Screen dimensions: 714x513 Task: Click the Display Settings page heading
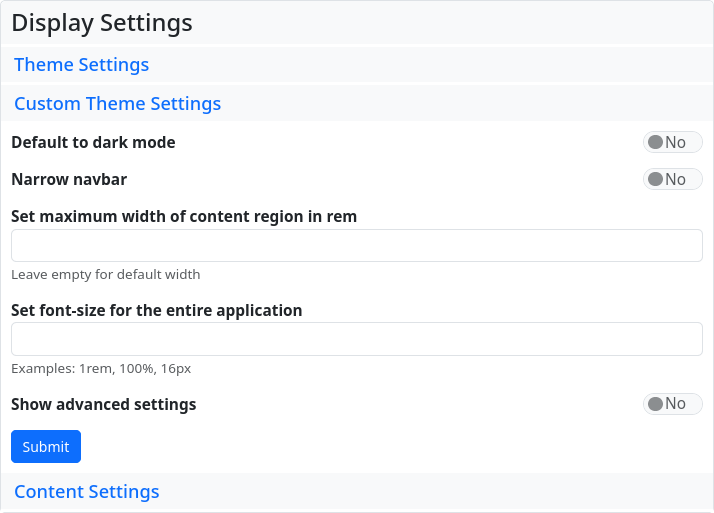102,22
